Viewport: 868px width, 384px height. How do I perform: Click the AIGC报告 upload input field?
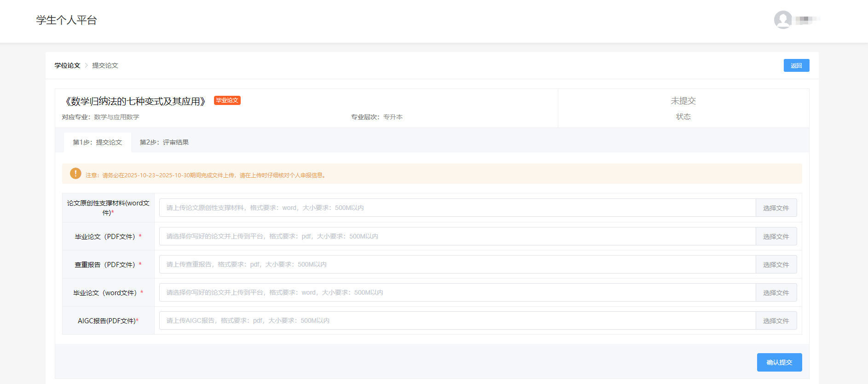click(457, 321)
